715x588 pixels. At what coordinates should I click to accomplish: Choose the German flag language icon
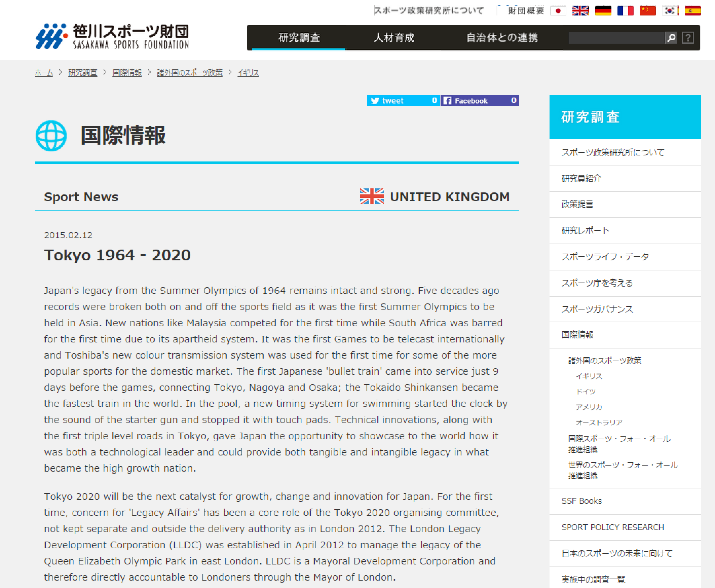point(603,11)
